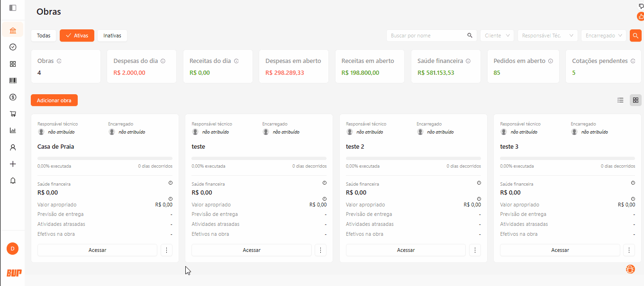
Task: Open more options menu for teste 3 card
Action: coord(629,250)
